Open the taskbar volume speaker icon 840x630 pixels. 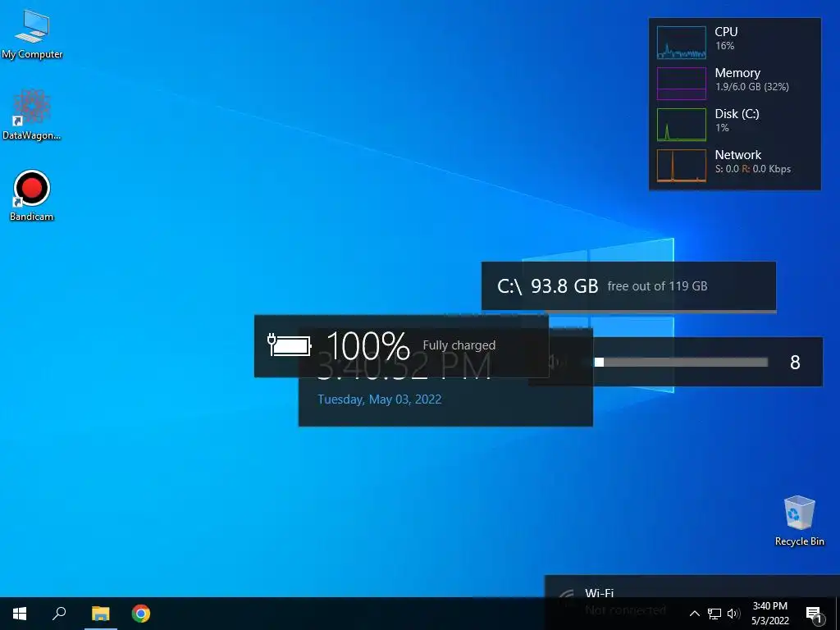pyautogui.click(x=733, y=614)
